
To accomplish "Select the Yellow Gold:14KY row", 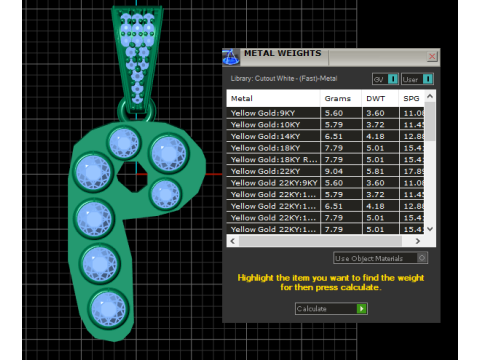I will point(326,136).
